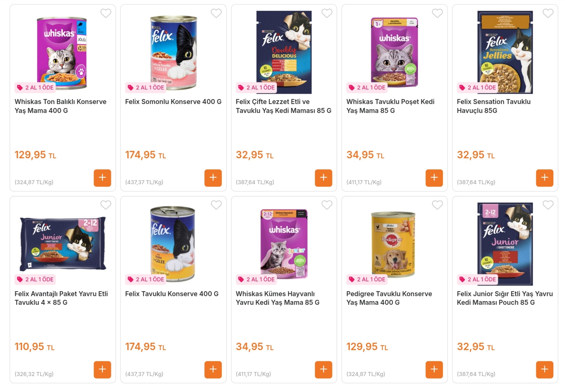This screenshot has height=392, width=565.
Task: Open Felix Çifte Lezzet Etli ve Tavuklu title
Action: coord(283,106)
